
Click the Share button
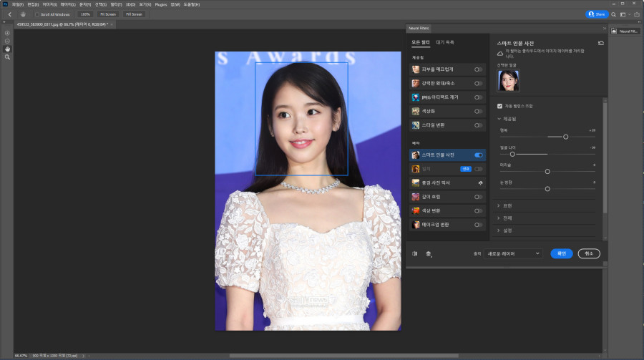(x=597, y=14)
